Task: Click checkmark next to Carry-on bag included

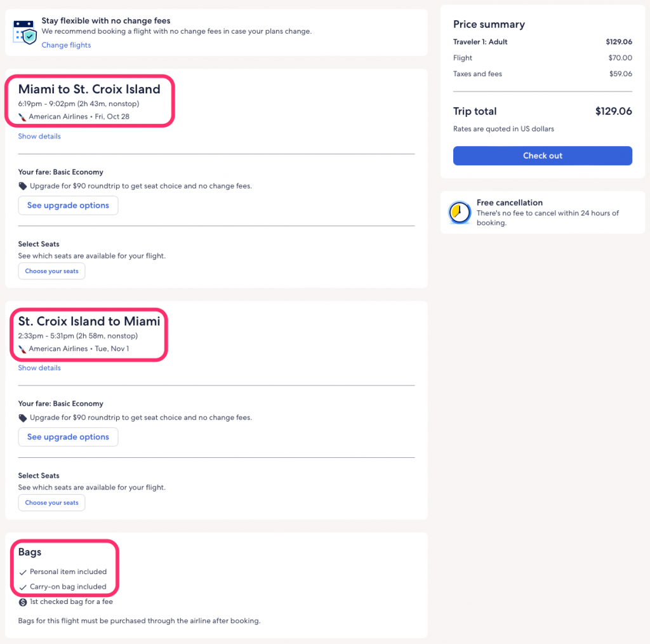Action: [23, 587]
